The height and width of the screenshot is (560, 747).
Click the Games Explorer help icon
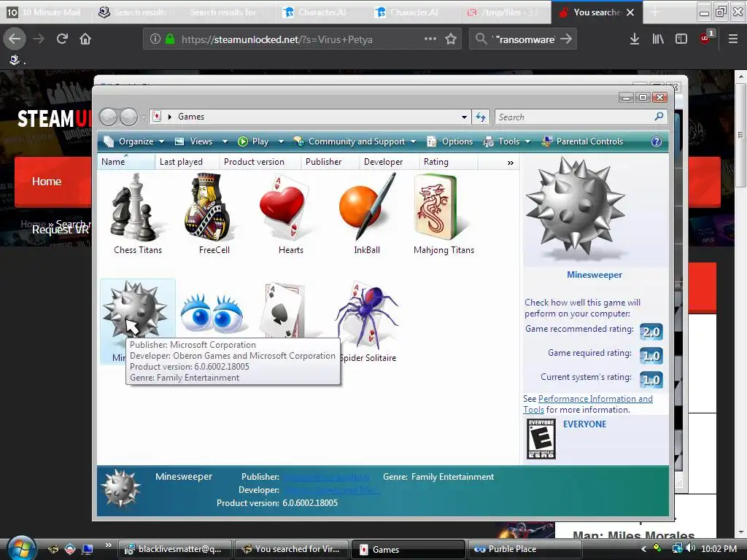[x=656, y=141]
